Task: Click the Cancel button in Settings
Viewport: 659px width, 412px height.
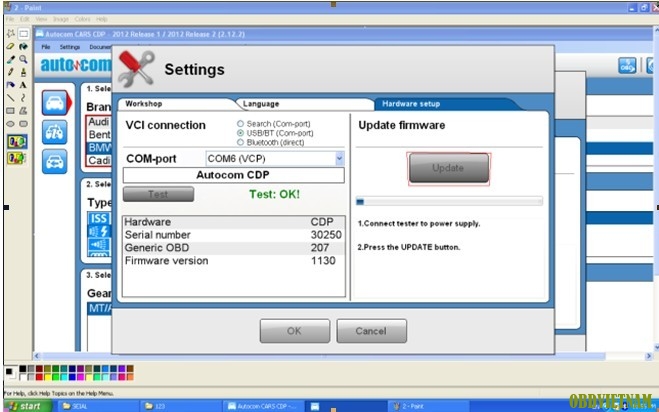Action: pyautogui.click(x=371, y=331)
